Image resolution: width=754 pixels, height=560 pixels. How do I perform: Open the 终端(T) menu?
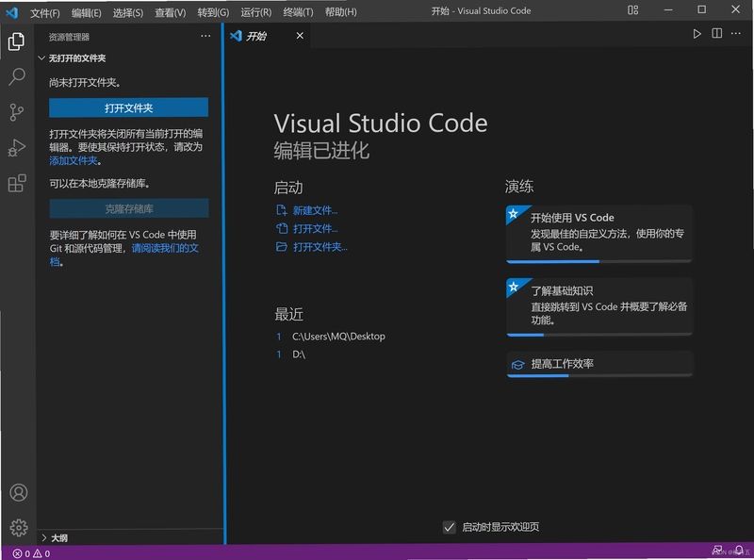coord(298,12)
